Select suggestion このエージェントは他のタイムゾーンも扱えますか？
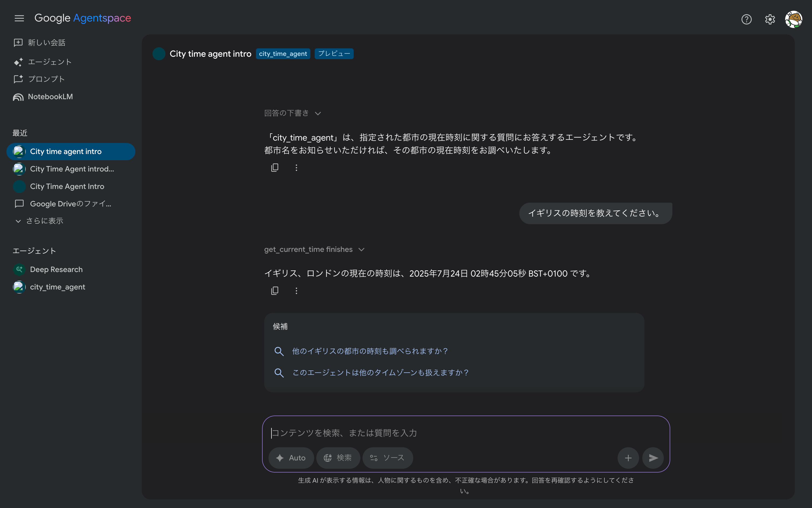 tap(380, 373)
